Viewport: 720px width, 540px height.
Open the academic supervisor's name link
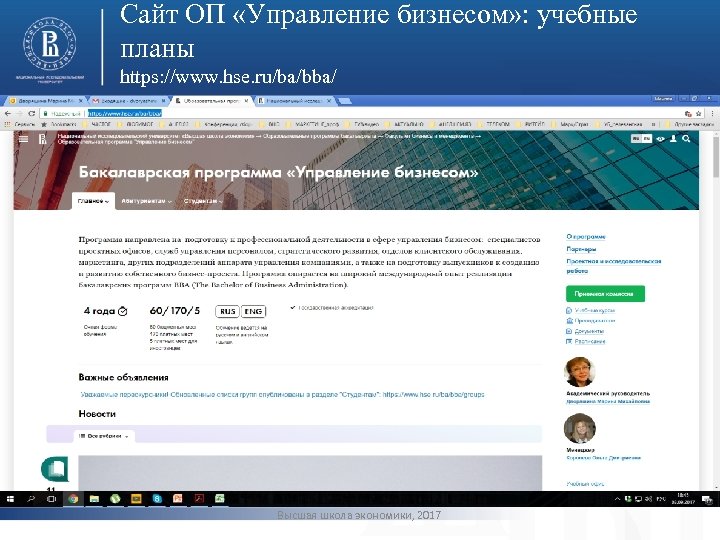(x=608, y=401)
